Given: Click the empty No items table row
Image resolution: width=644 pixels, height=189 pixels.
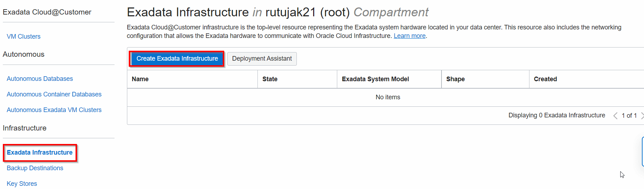Looking at the screenshot, I should click(x=388, y=97).
